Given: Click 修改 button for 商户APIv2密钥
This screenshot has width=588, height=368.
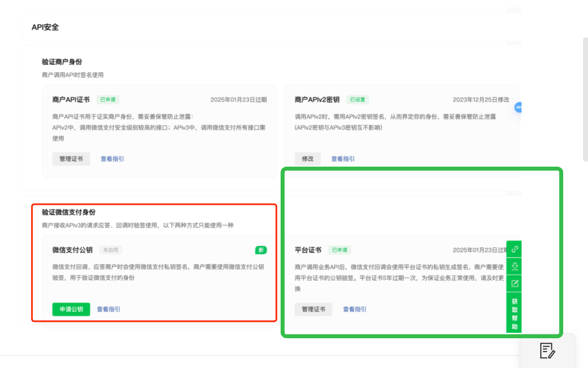Looking at the screenshot, I should point(307,159).
